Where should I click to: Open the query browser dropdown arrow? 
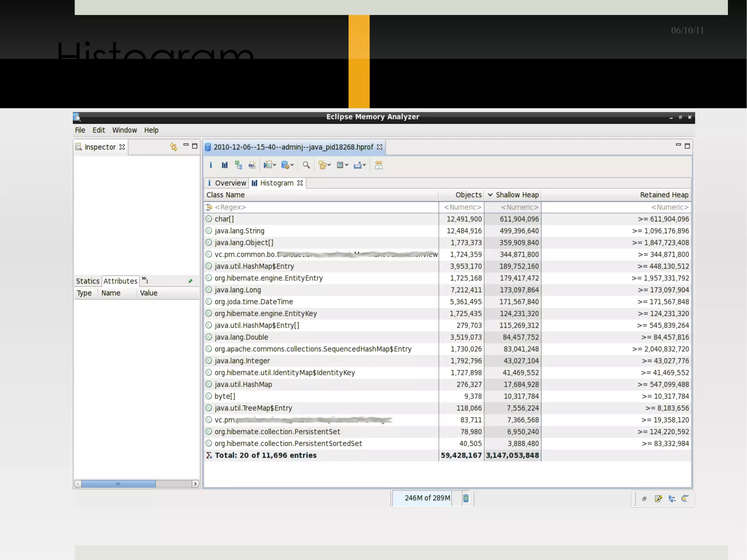(x=292, y=165)
